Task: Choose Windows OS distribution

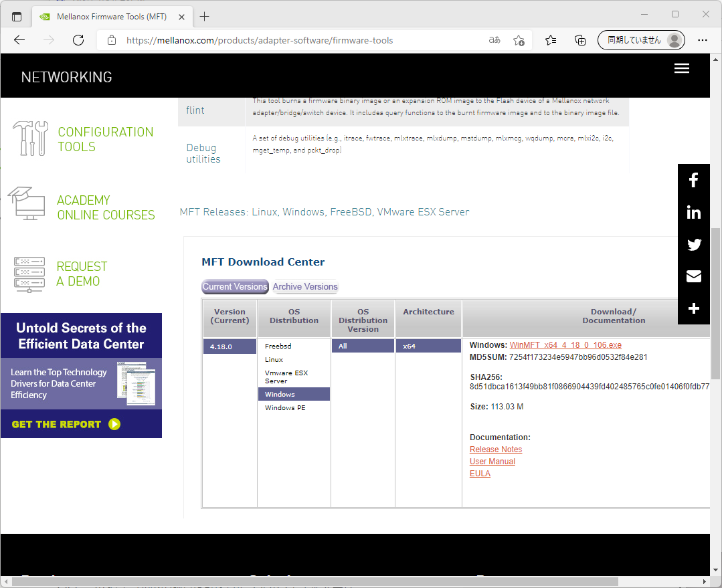Action: 294,394
